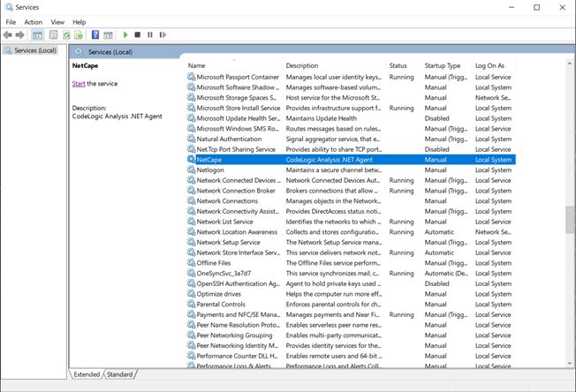Click the Restart Service icon

(163, 34)
